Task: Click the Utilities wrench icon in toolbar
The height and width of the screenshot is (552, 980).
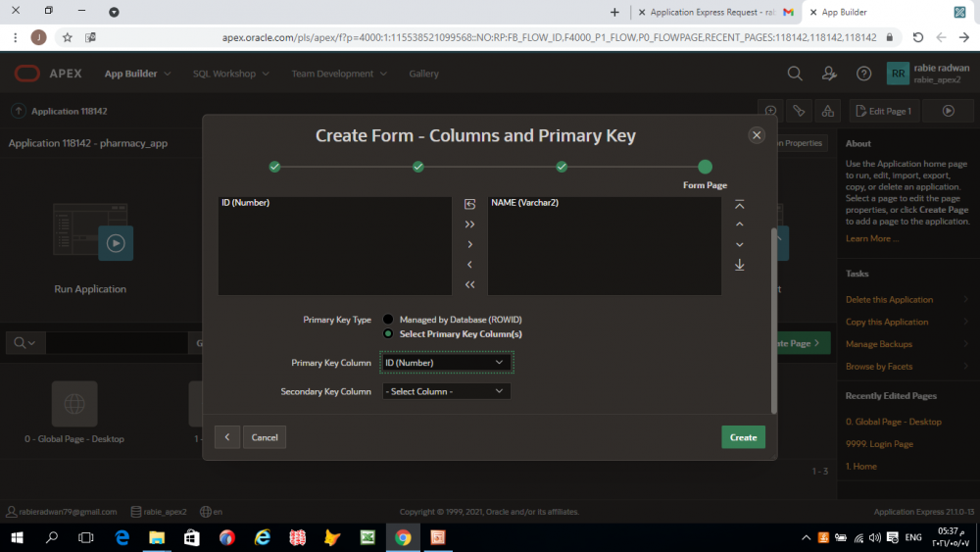Action: pyautogui.click(x=799, y=111)
